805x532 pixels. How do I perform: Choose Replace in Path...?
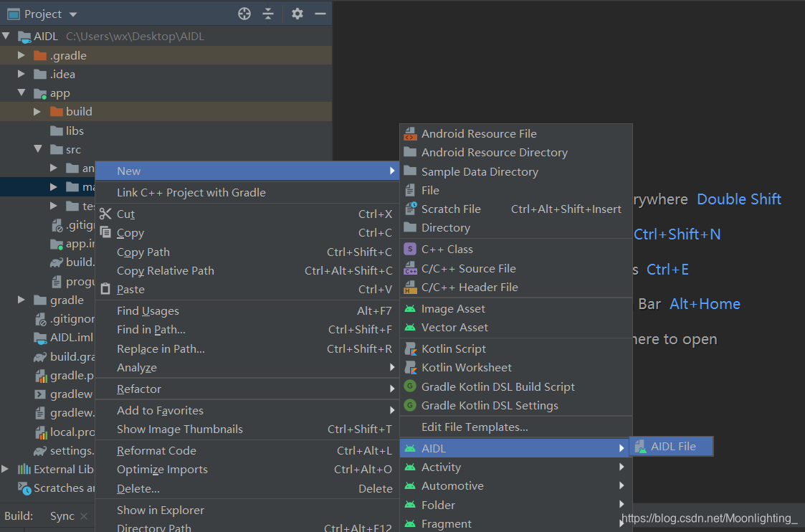[247, 348]
